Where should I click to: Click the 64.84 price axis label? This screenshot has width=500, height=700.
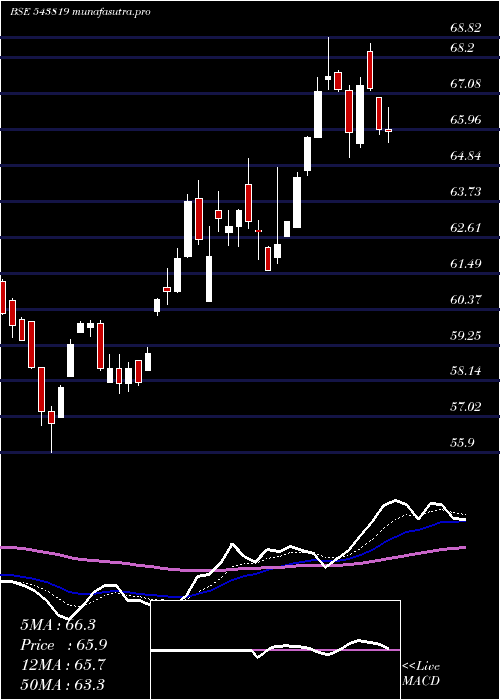click(x=466, y=156)
